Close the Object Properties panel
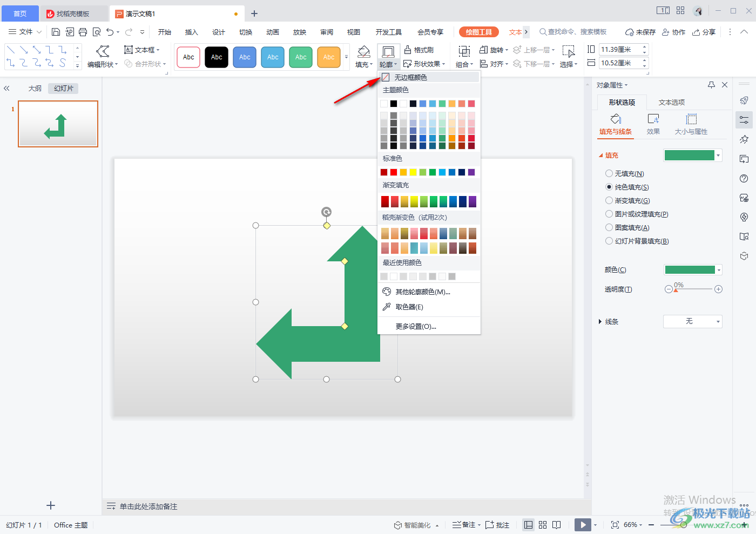The height and width of the screenshot is (534, 756). click(x=725, y=85)
